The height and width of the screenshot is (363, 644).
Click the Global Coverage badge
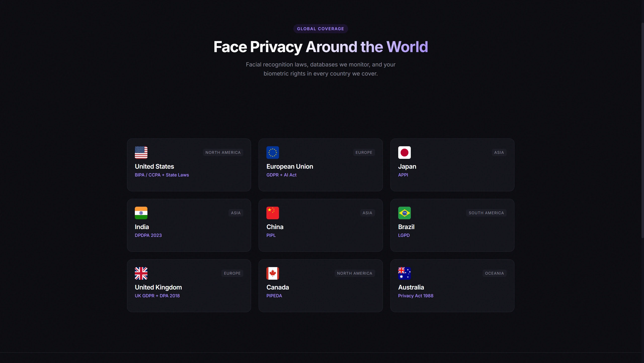(x=320, y=29)
